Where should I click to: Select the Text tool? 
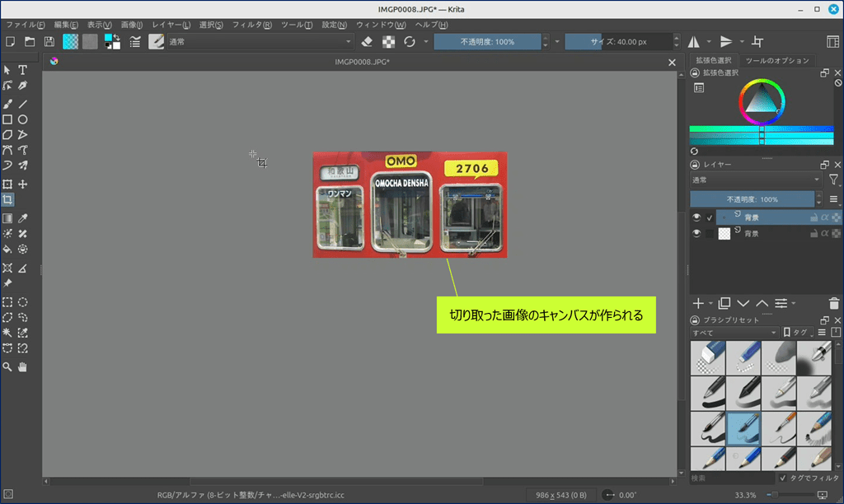point(23,70)
